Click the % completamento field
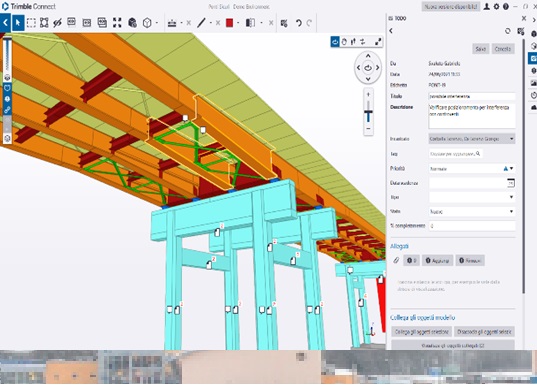Image resolution: width=537 pixels, height=391 pixels. [472, 226]
